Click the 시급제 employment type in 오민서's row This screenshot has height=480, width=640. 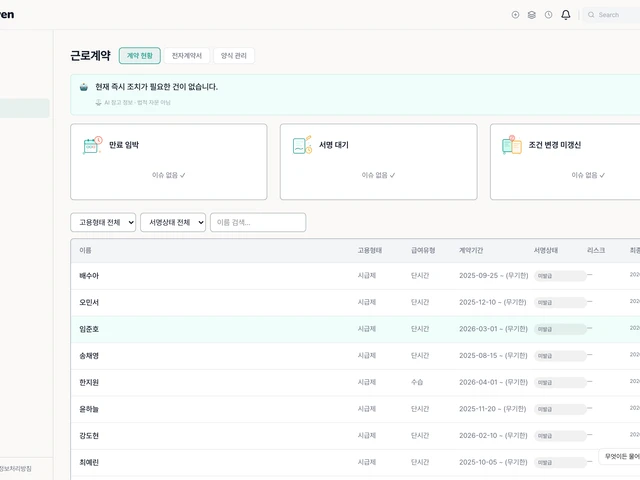[x=367, y=302]
